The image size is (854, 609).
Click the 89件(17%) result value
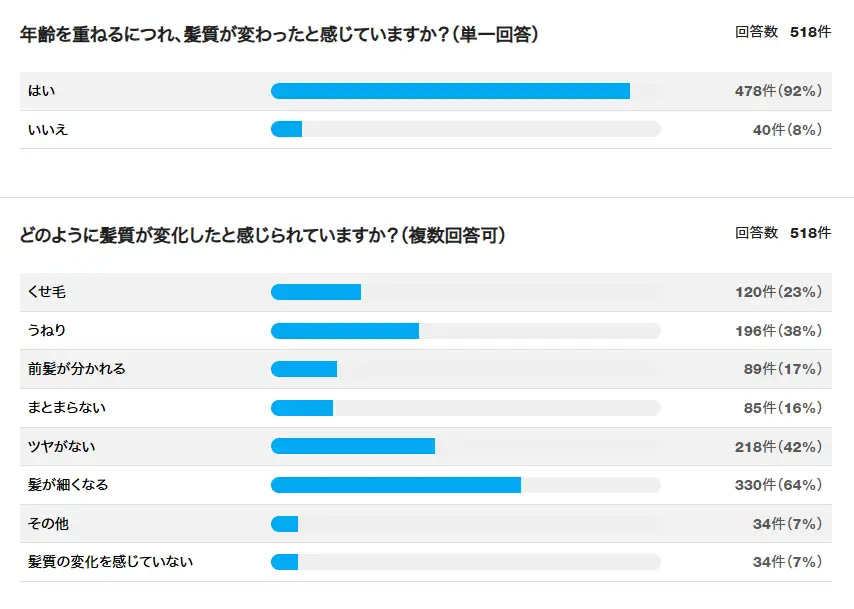[x=782, y=369]
